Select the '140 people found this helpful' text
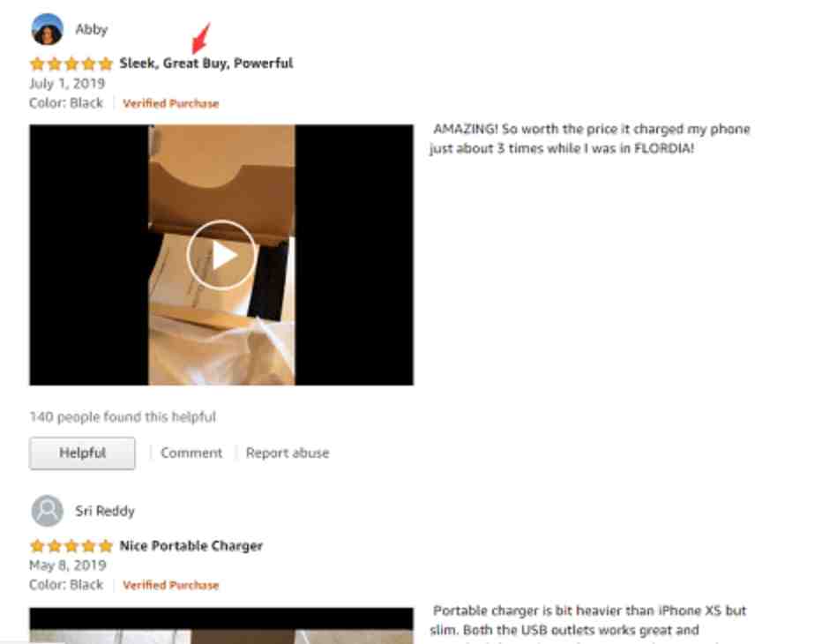Viewport: 822px width, 644px height. [122, 417]
